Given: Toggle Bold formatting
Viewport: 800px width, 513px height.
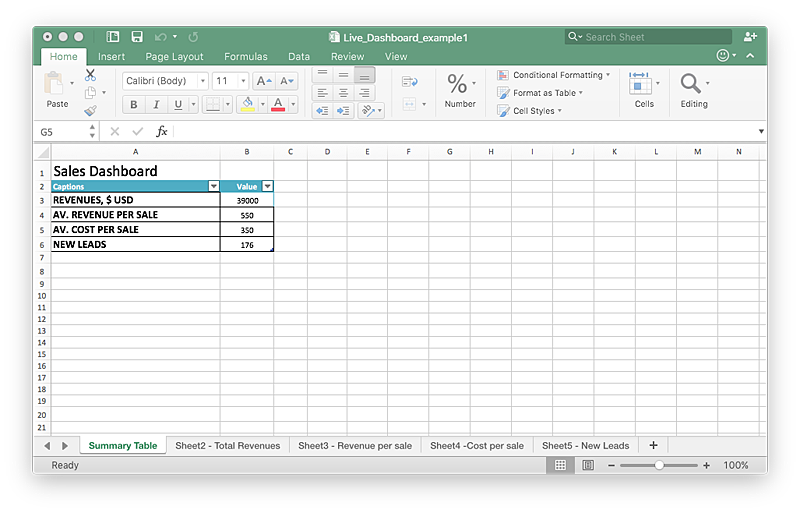Looking at the screenshot, I should pos(134,105).
